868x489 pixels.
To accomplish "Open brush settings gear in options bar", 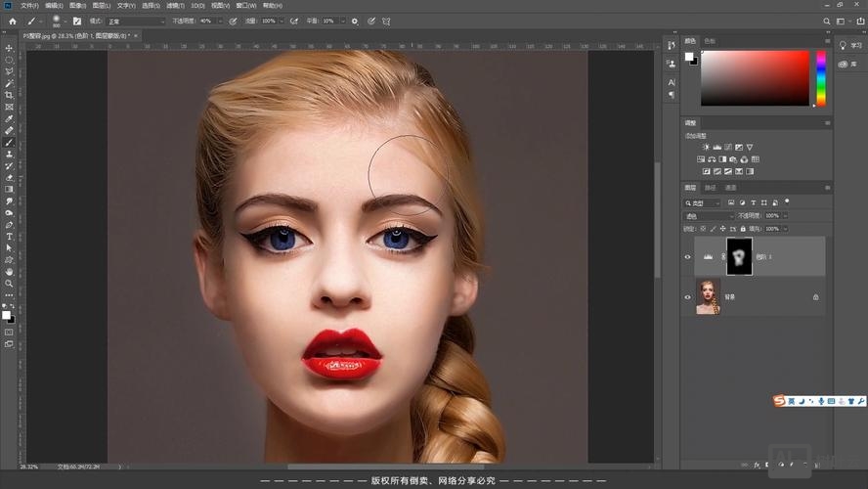I will click(x=354, y=21).
